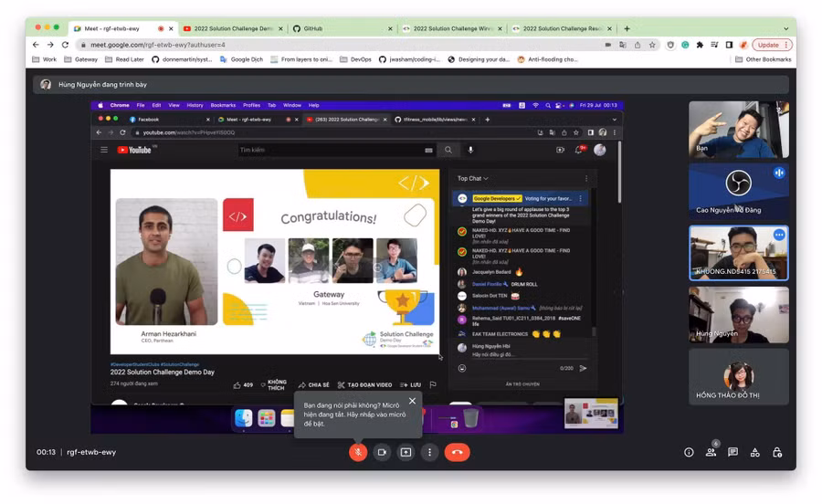Select the Hùng Nguyễn video tile
This screenshot has width=822, height=504.
738,315
